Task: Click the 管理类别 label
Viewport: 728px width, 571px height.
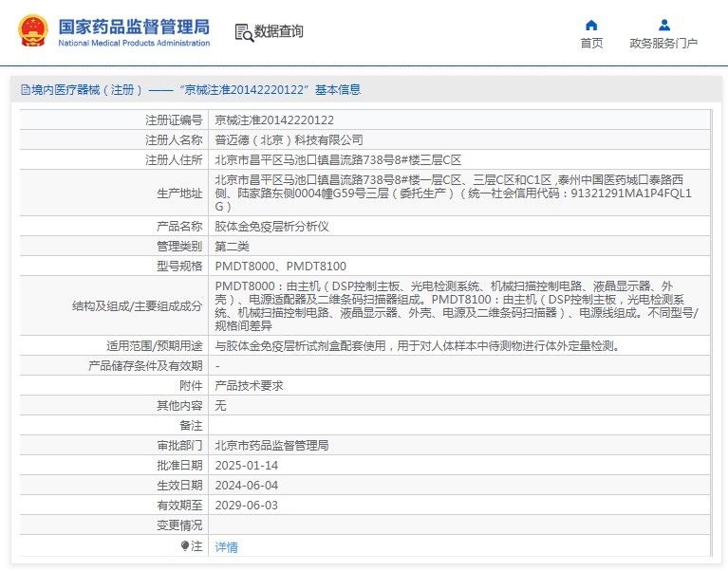Action: click(x=179, y=247)
